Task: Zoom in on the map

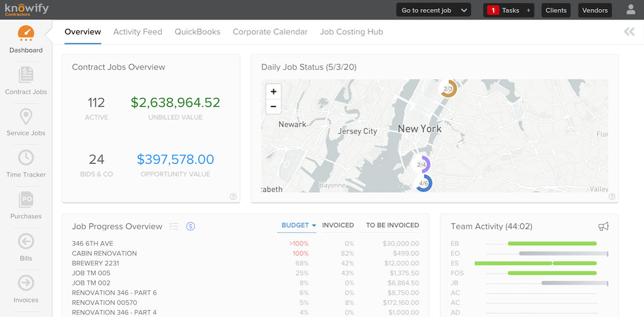Action: 273,91
